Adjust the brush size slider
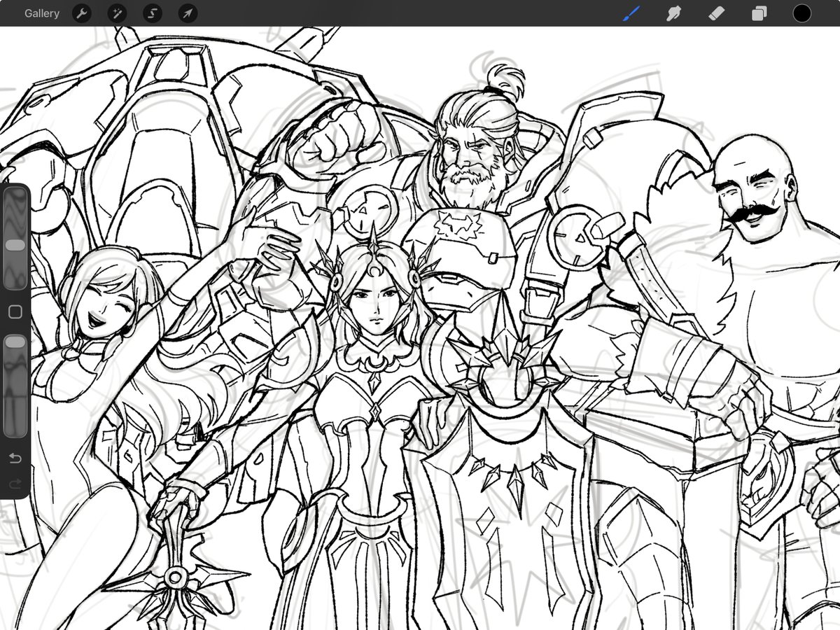Viewport: 840px width, 630px height. [15, 239]
